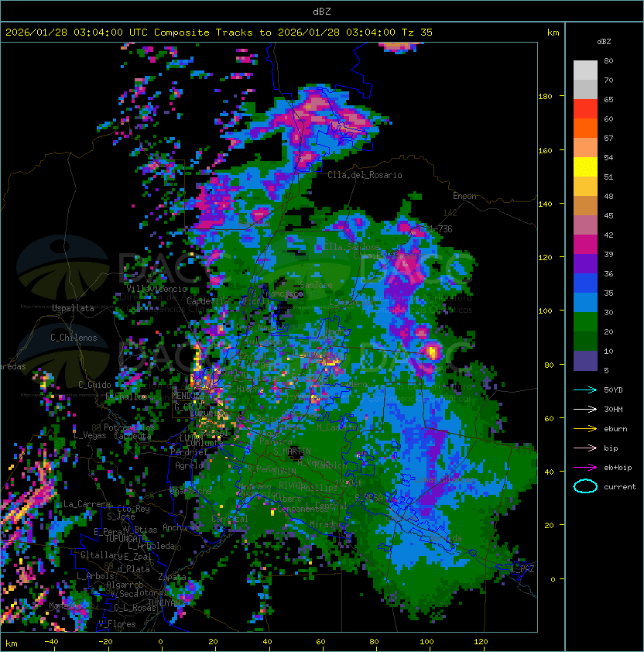The image size is (644, 652).
Task: Click the 'Cacheuta' place label on map
Action: 132,436
